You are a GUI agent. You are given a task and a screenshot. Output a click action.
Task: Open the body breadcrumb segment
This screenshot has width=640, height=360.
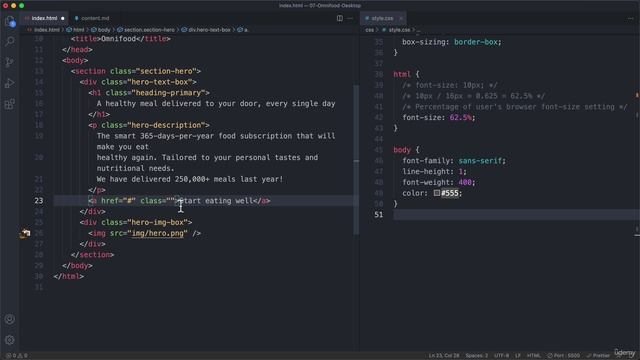click(101, 30)
